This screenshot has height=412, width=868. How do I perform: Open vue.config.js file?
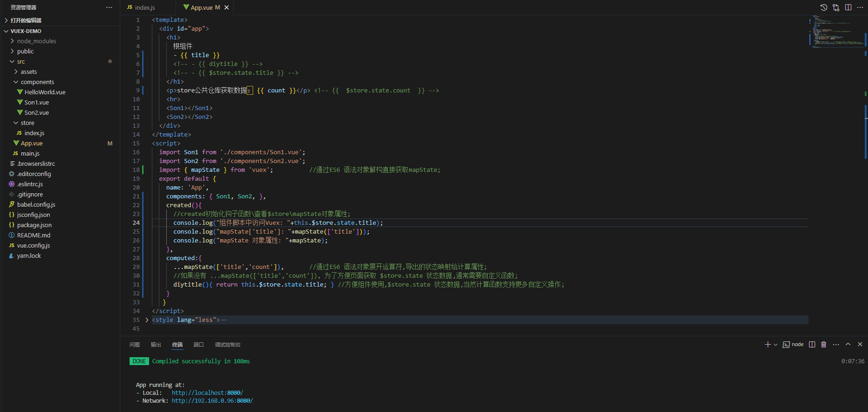(60, 246)
